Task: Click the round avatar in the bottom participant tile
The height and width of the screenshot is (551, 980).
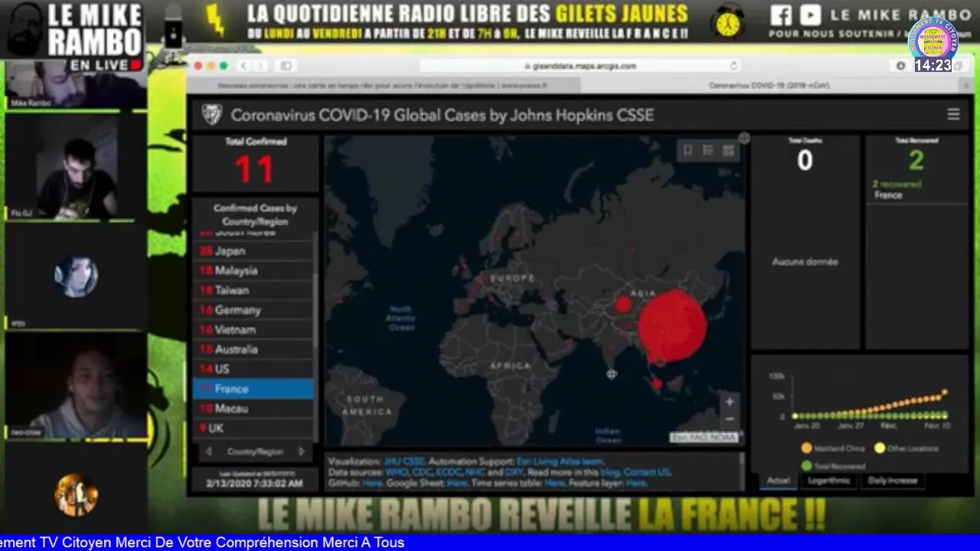Action: 76,494
